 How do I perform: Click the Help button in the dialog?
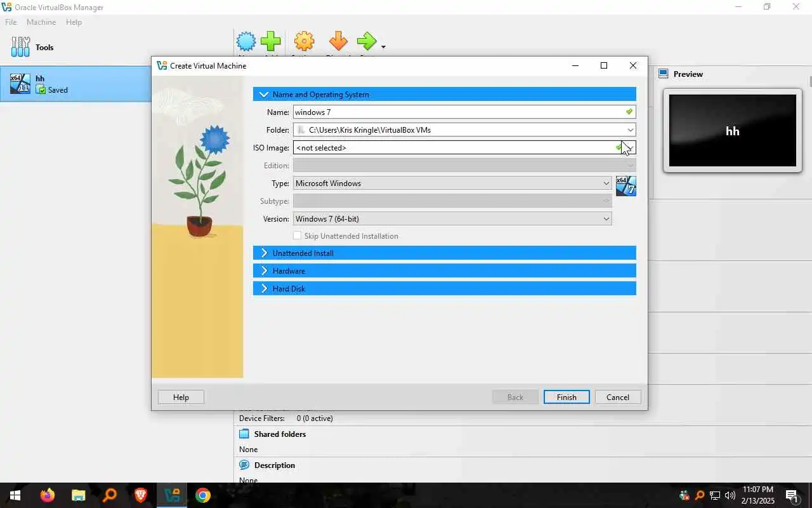[x=181, y=398]
